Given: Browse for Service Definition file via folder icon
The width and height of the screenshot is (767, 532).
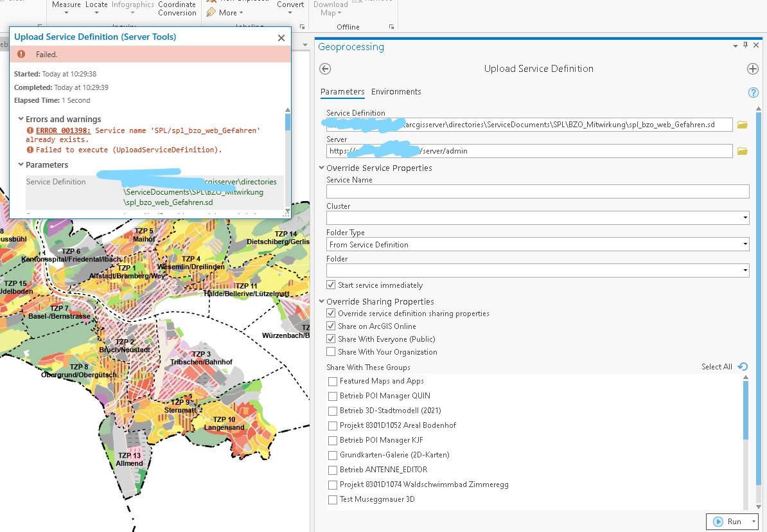Looking at the screenshot, I should [x=743, y=125].
